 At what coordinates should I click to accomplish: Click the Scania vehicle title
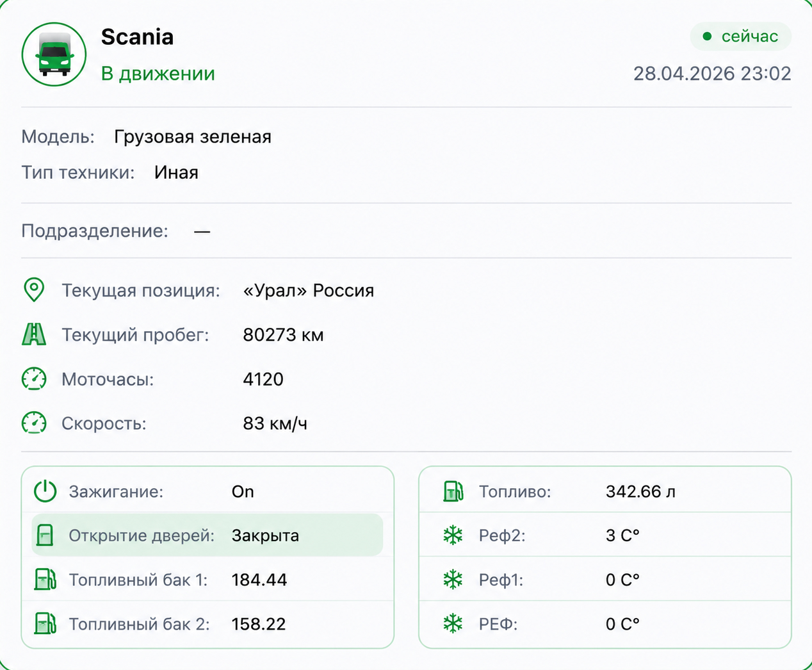137,37
